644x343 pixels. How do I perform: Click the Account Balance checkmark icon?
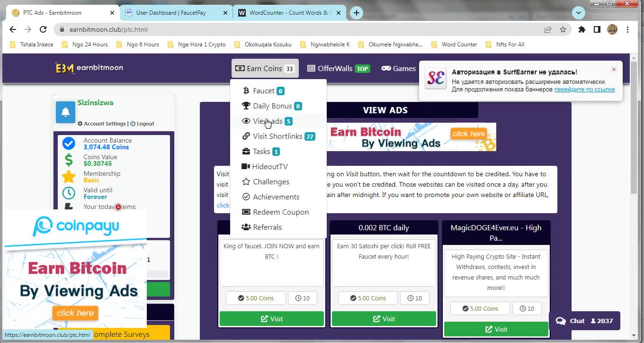coord(69,144)
